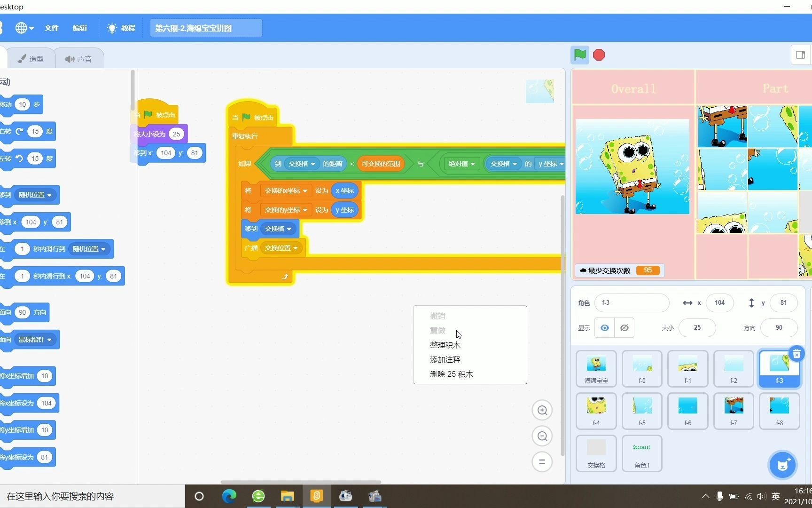Screen dimensions: 812x508
Task: Select sprite f-4
Action: [x=596, y=411]
